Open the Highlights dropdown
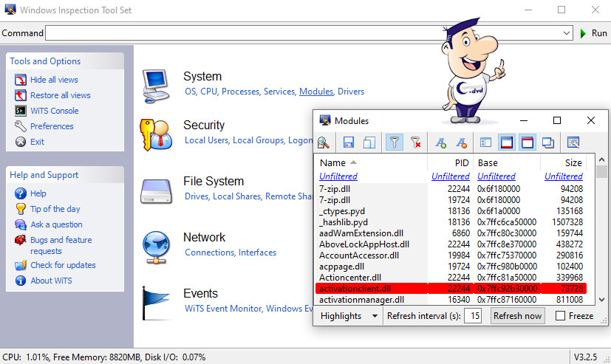The width and height of the screenshot is (611, 364). pyautogui.click(x=349, y=316)
